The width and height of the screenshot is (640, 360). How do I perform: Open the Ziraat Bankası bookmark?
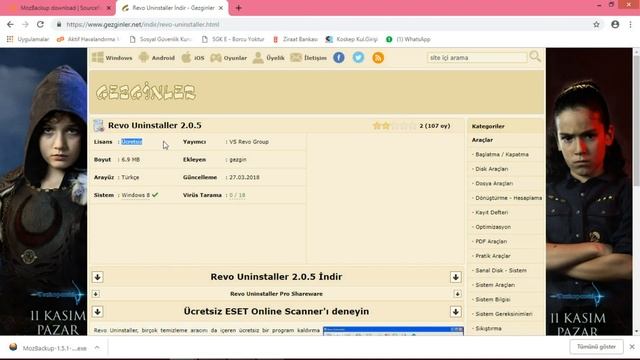click(295, 39)
